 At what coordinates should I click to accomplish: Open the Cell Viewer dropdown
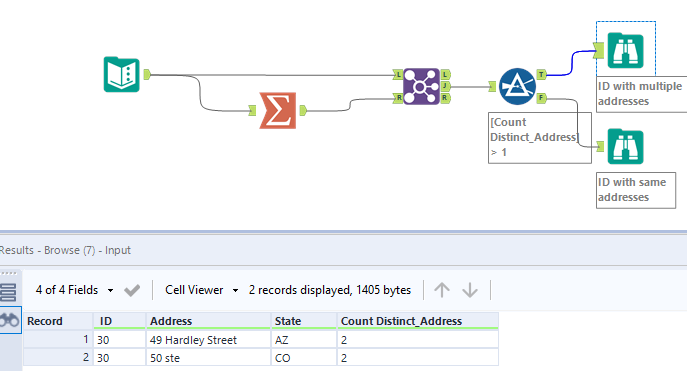coord(202,290)
